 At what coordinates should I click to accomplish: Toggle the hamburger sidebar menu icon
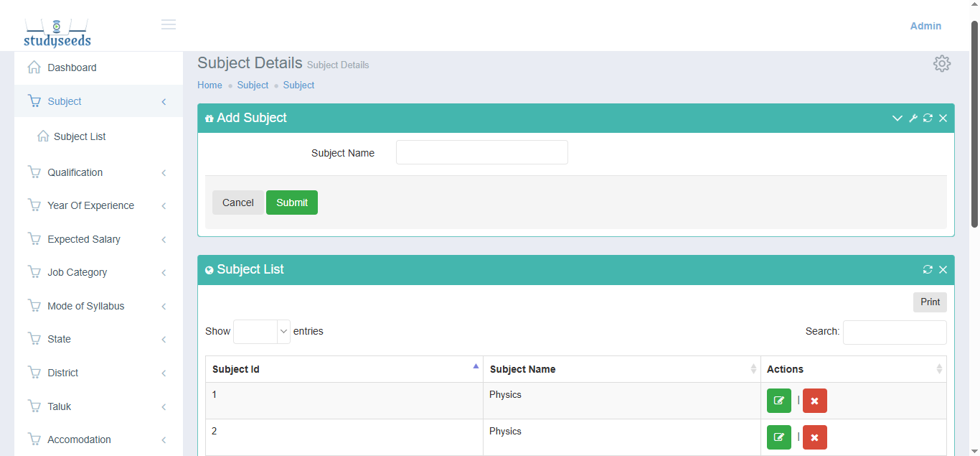coord(169,24)
